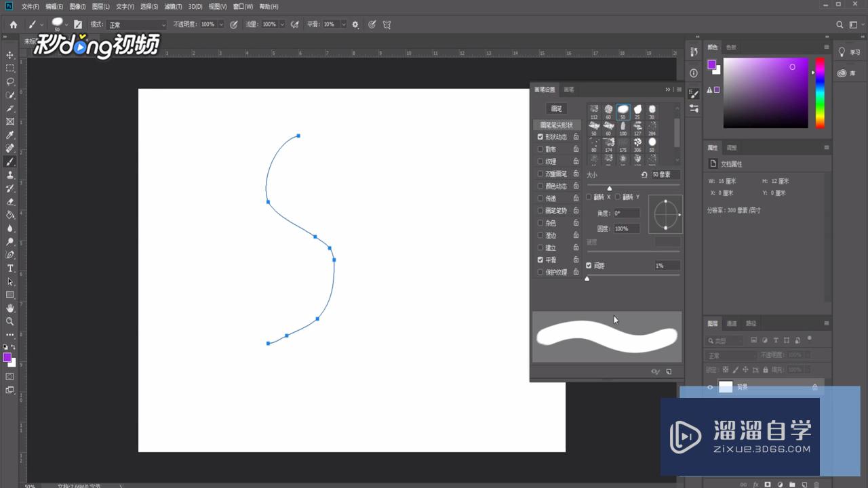The width and height of the screenshot is (868, 488).
Task: Select the Move tool
Action: pos(10,55)
